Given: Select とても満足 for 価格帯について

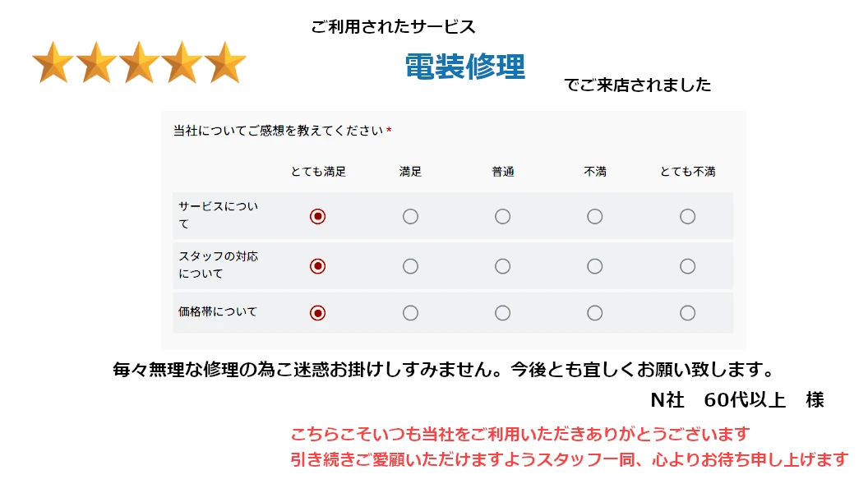Looking at the screenshot, I should click(x=318, y=313).
